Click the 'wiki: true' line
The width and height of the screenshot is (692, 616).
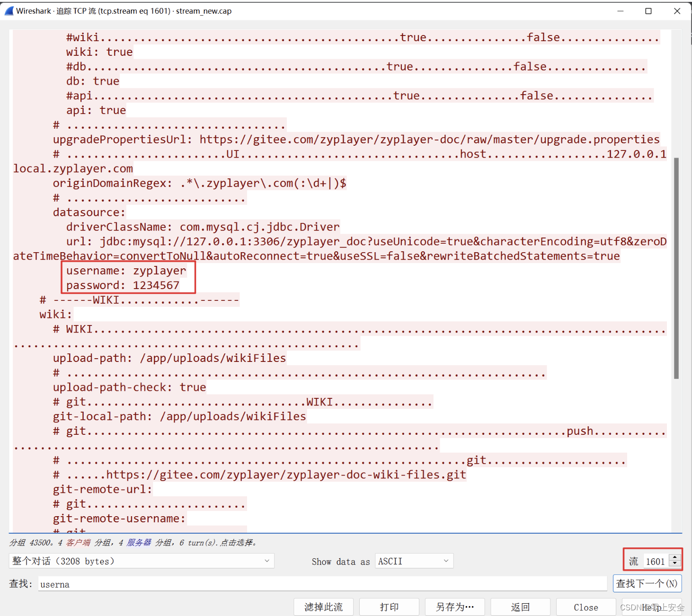[x=99, y=52]
